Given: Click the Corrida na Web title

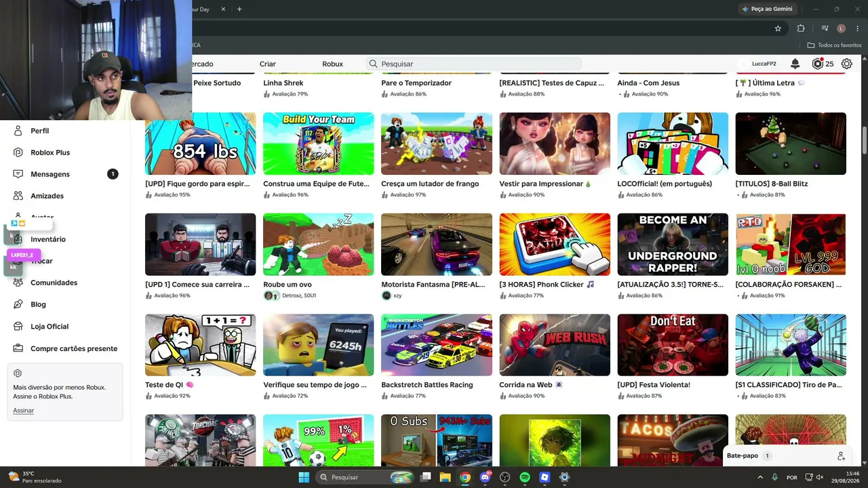Looking at the screenshot, I should coord(531,385).
